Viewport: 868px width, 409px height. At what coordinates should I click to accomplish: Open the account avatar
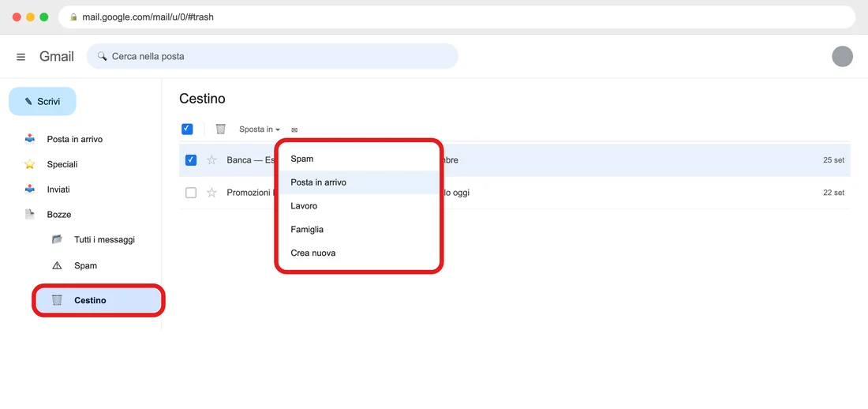click(x=842, y=57)
